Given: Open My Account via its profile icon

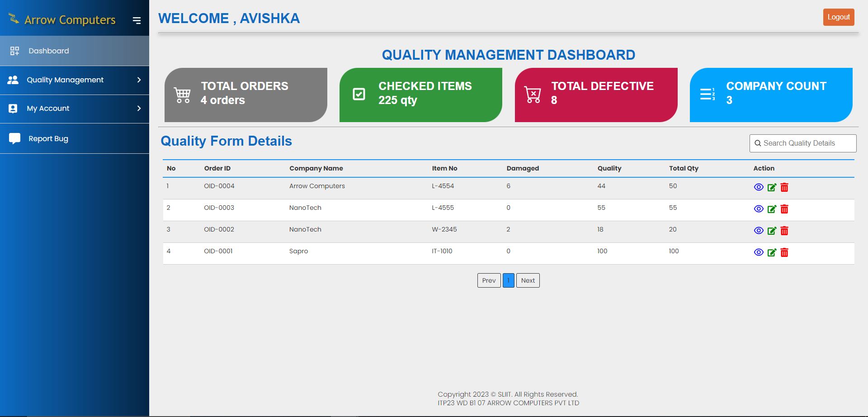Looking at the screenshot, I should [13, 108].
